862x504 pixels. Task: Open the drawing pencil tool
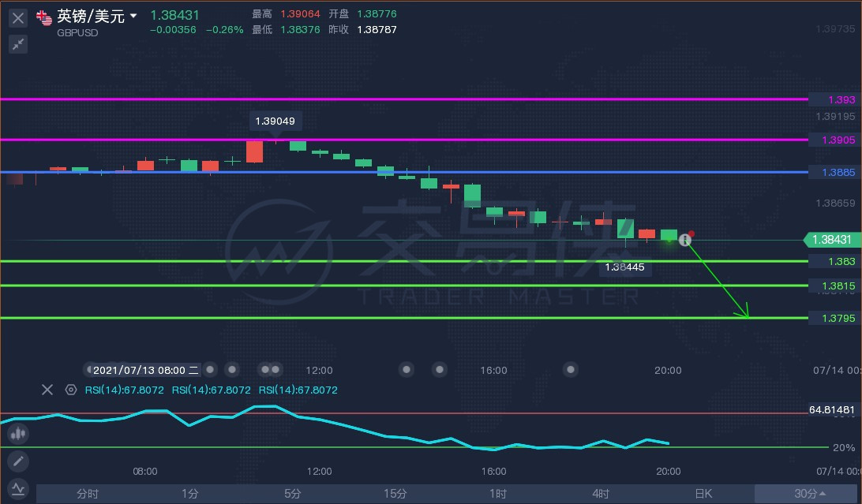[18, 461]
